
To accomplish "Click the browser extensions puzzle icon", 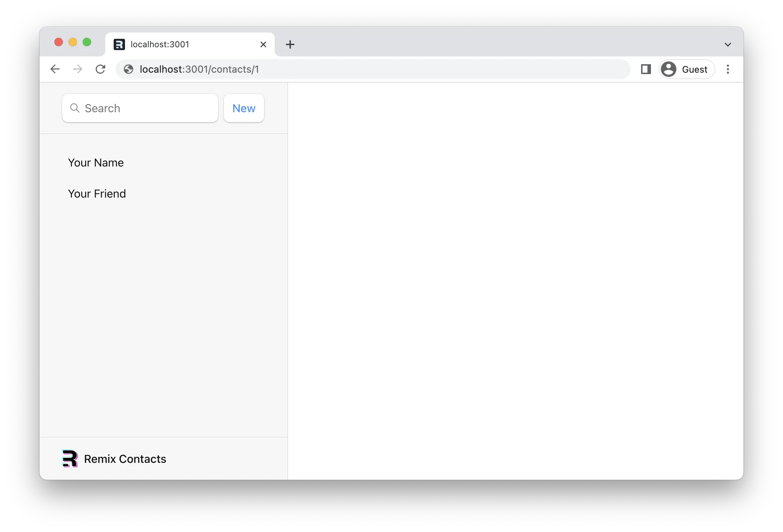I will (x=646, y=69).
